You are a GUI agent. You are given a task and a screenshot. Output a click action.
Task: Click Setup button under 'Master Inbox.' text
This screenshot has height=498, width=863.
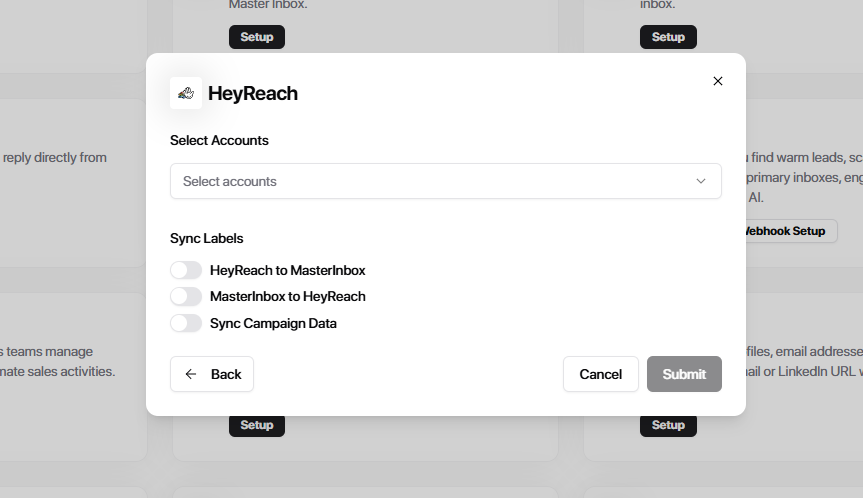257,37
